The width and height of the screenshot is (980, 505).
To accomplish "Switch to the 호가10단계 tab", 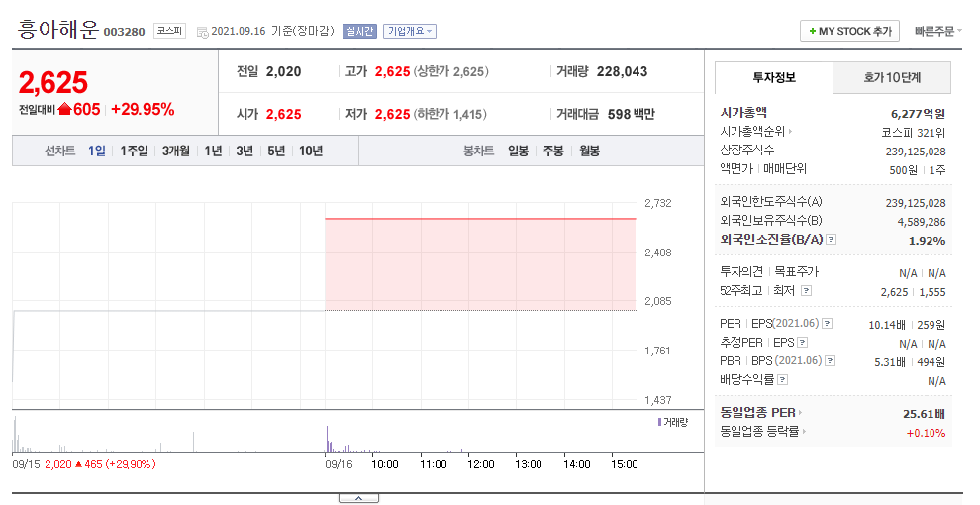I will click(x=892, y=77).
